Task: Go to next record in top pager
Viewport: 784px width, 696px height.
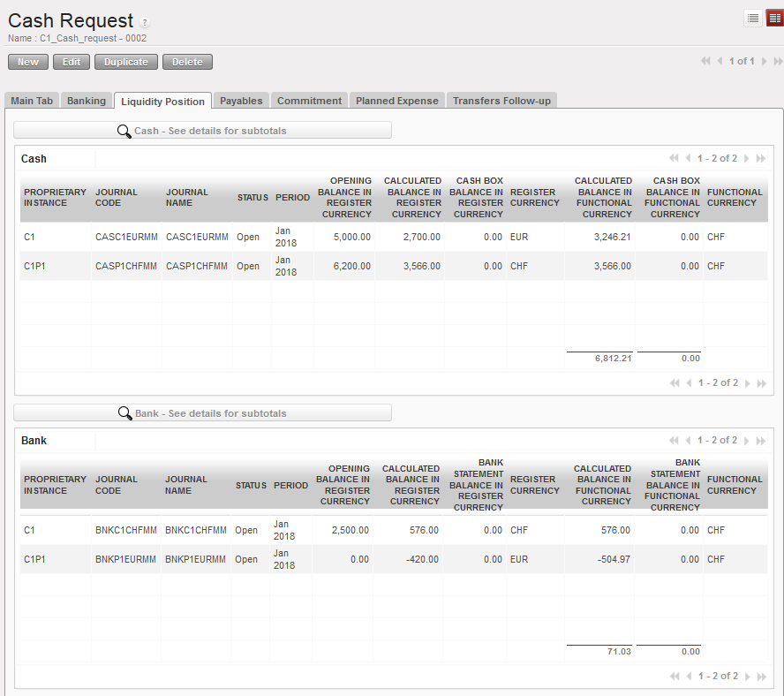Action: click(765, 62)
